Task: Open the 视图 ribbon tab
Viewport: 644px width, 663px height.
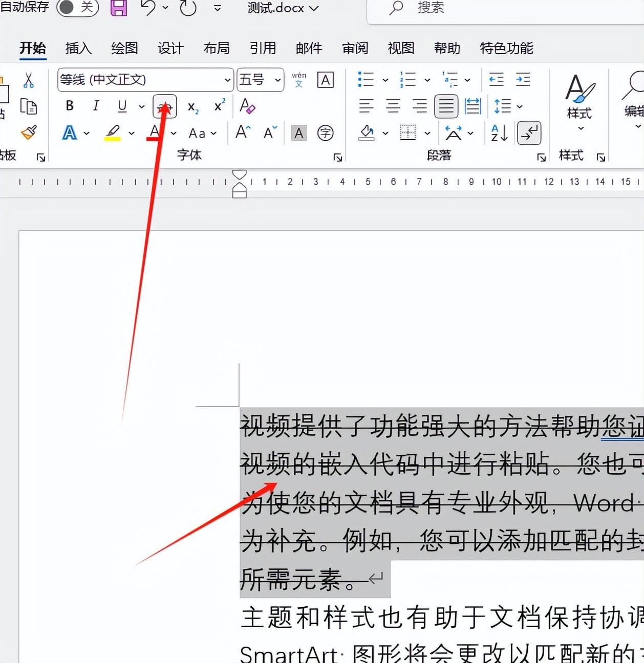Action: (401, 48)
